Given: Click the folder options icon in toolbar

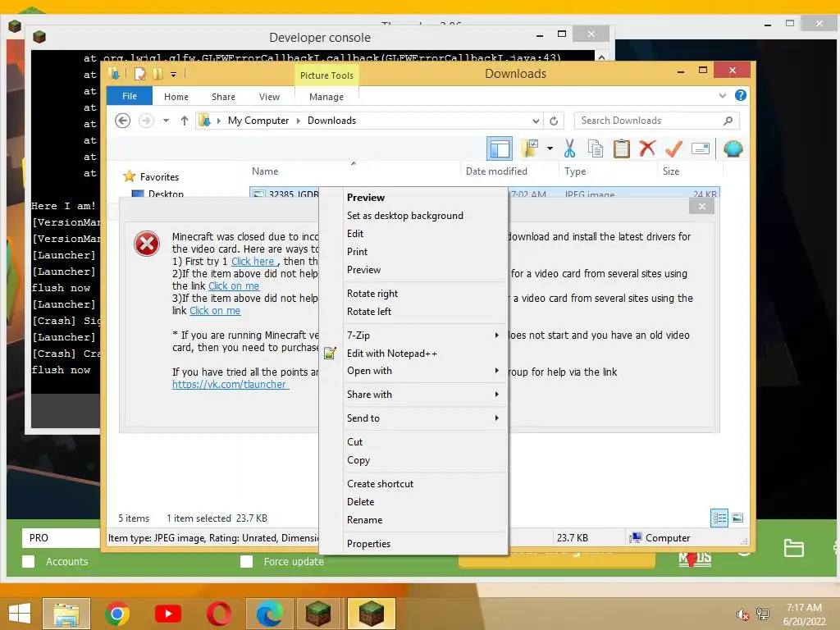Looking at the screenshot, I should click(530, 148).
